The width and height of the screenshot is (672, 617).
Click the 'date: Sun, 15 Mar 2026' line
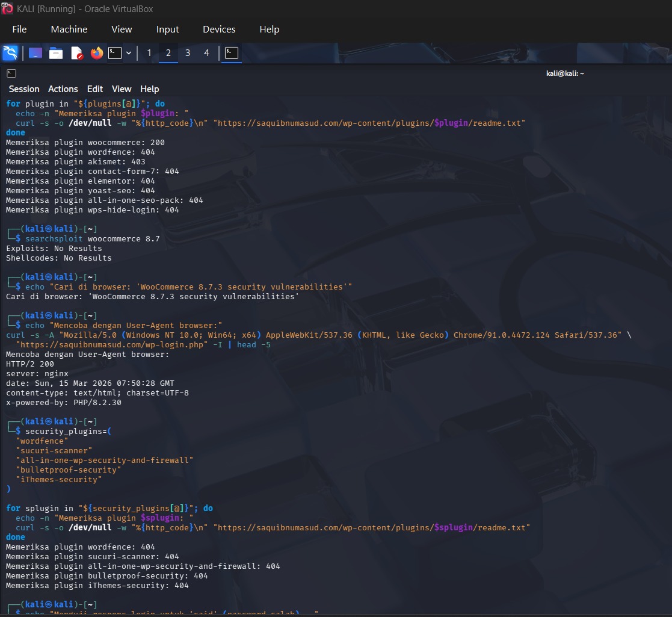pyautogui.click(x=90, y=383)
